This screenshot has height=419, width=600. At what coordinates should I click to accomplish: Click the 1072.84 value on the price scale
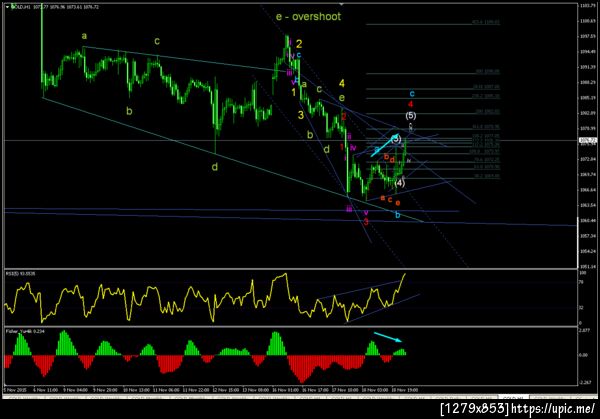coord(588,159)
